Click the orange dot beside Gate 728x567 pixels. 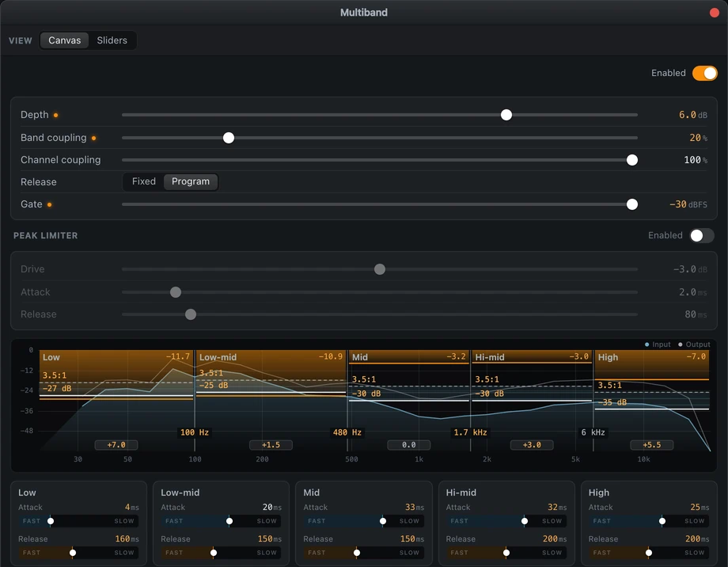tap(49, 204)
